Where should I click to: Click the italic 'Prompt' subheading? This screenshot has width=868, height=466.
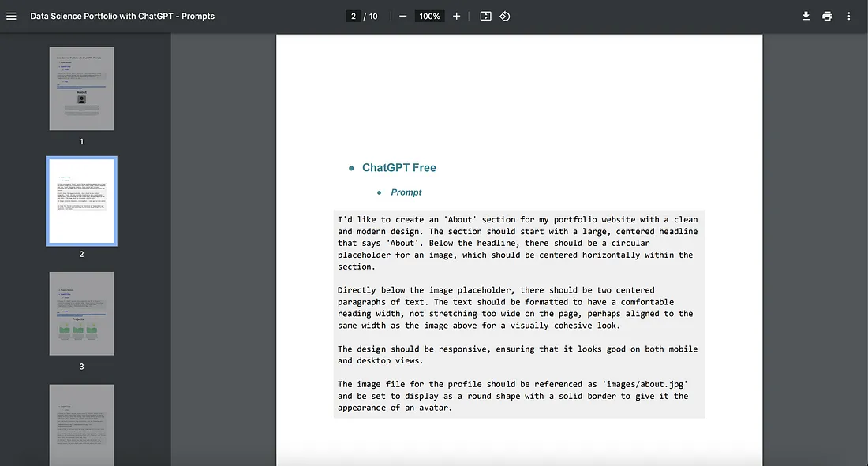(406, 192)
